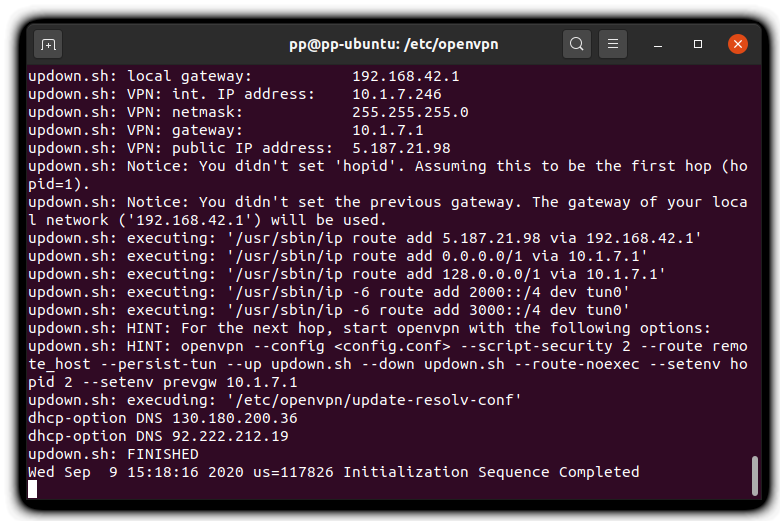The image size is (780, 521).
Task: Minimize the terminal window
Action: click(x=658, y=45)
